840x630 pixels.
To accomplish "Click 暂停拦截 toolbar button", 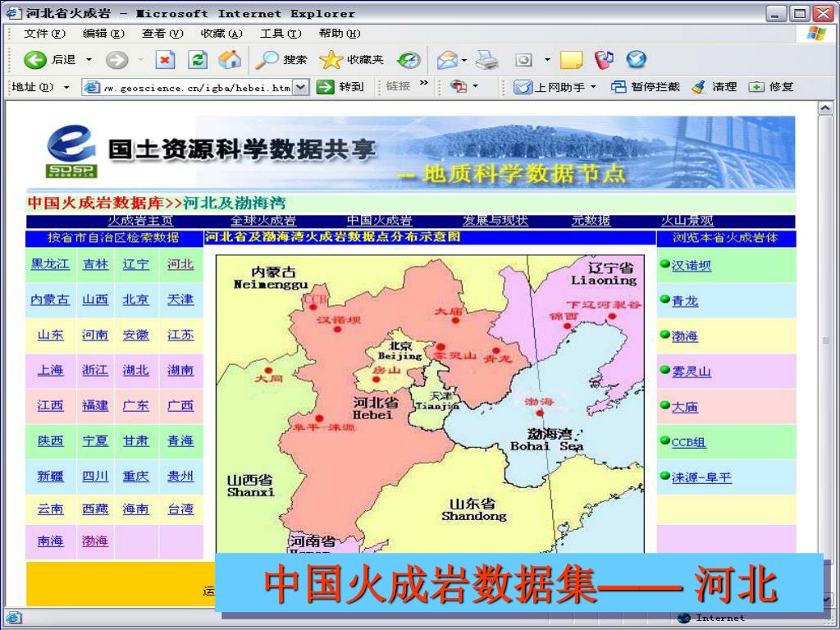I will click(x=645, y=86).
